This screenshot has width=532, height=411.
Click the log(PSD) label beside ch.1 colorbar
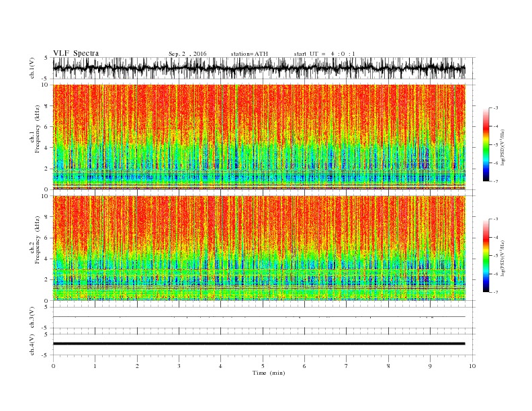tap(502, 146)
